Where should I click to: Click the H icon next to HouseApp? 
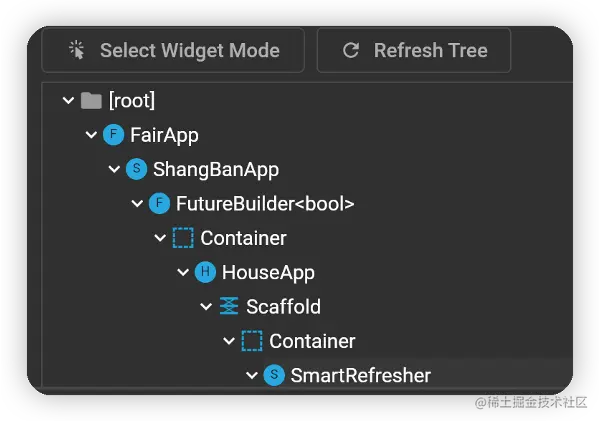point(205,272)
